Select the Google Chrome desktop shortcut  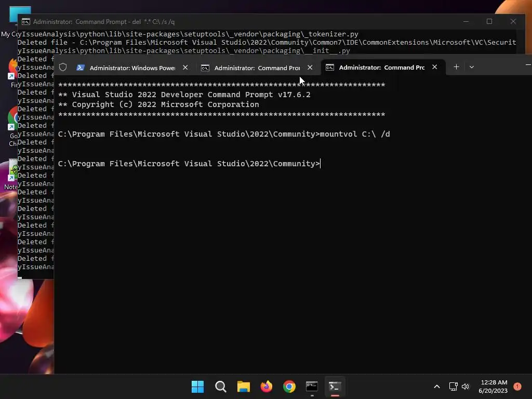pyautogui.click(x=12, y=127)
